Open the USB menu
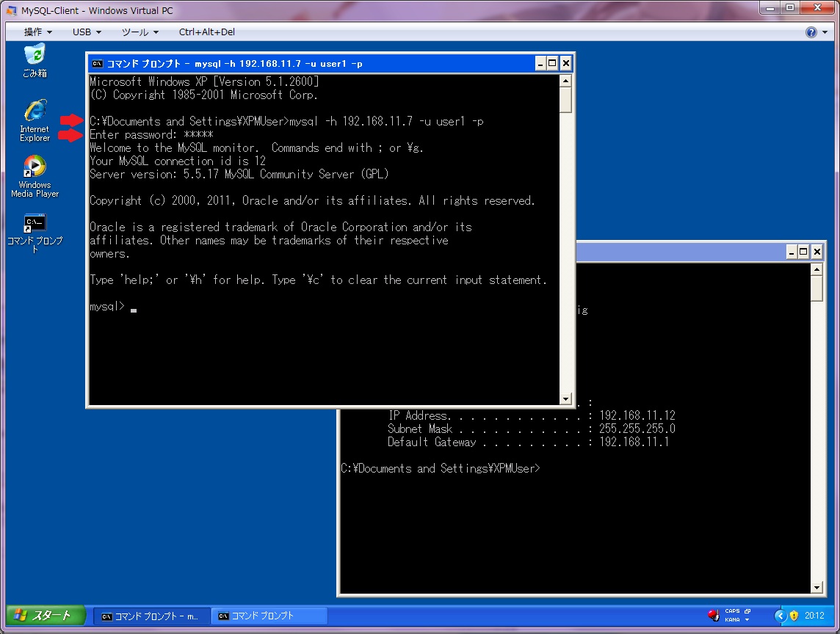840x634 pixels. pyautogui.click(x=87, y=32)
